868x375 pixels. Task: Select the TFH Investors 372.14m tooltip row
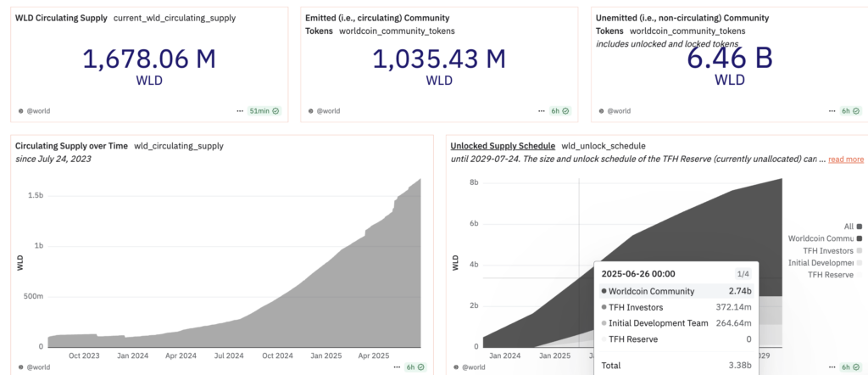tap(676, 307)
